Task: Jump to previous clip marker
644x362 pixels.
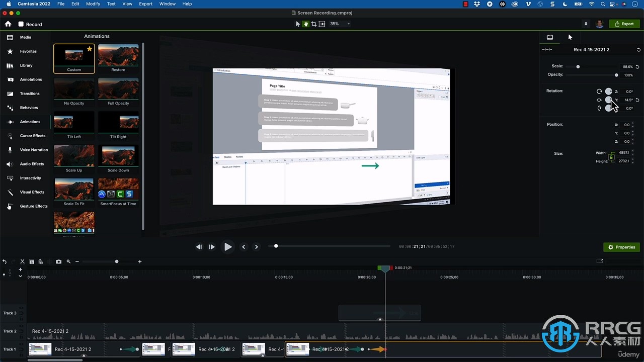Action: [244, 247]
